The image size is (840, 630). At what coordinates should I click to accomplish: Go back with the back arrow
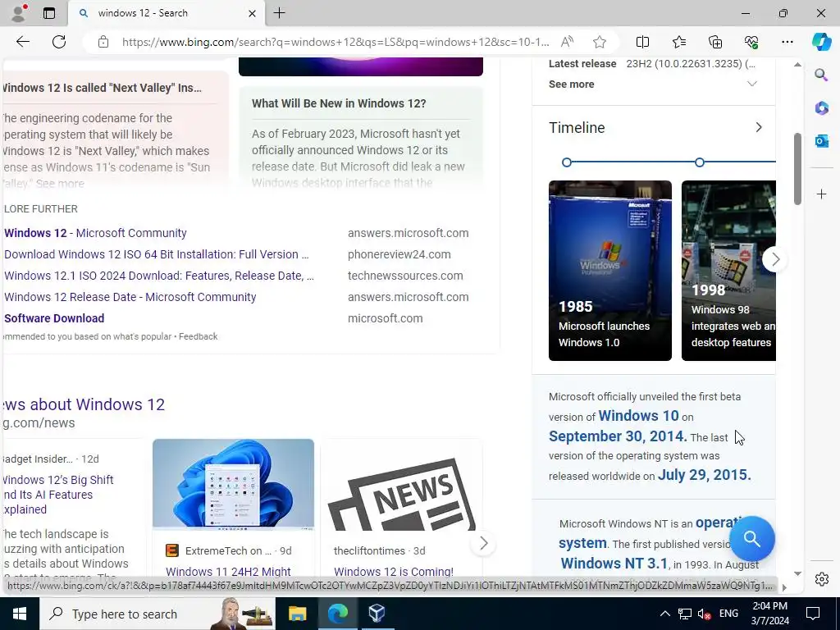click(22, 42)
